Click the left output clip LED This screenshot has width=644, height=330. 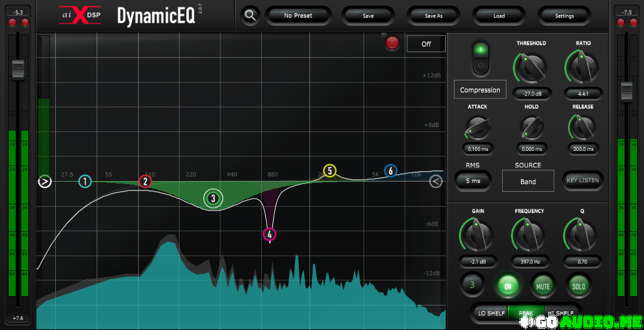[621, 22]
